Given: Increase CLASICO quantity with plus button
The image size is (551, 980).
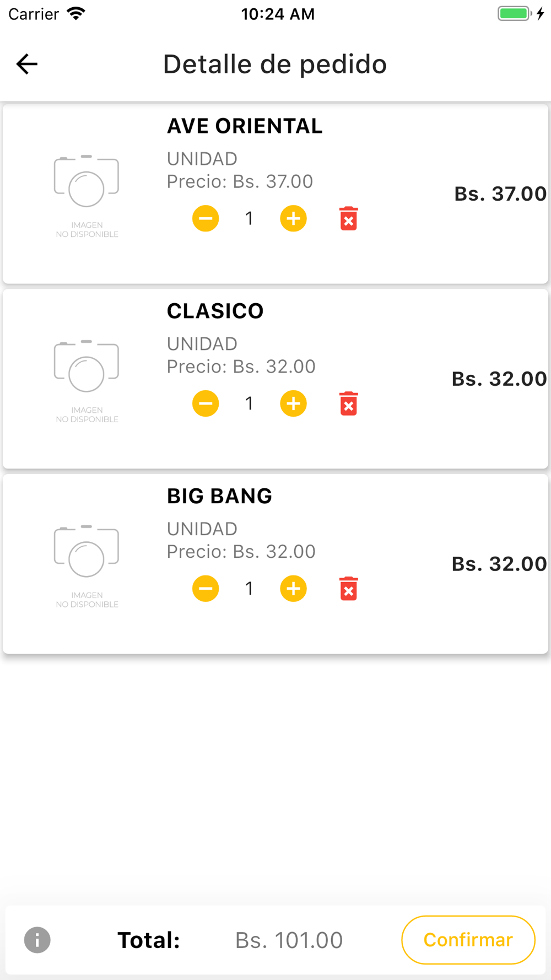Looking at the screenshot, I should click(293, 404).
